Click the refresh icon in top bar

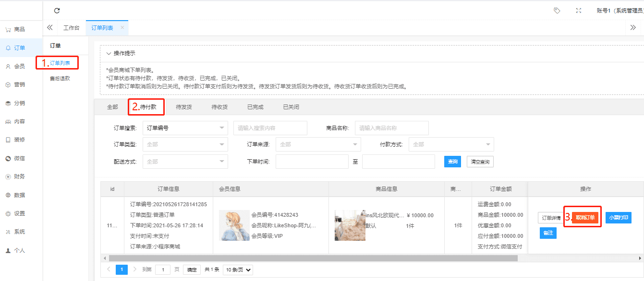pyautogui.click(x=57, y=11)
